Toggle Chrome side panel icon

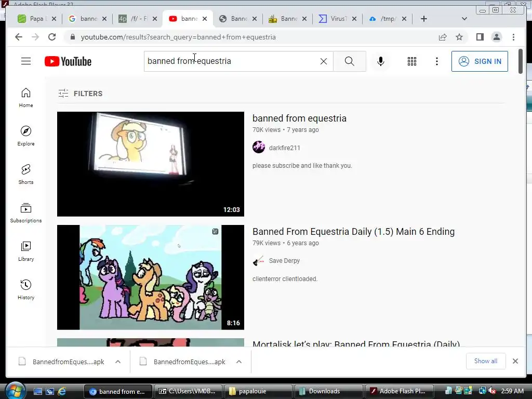[x=480, y=37]
